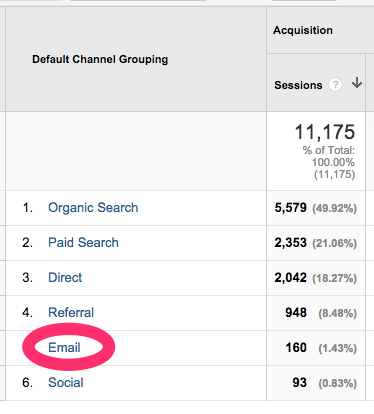Open the Referral channel link

click(x=71, y=312)
